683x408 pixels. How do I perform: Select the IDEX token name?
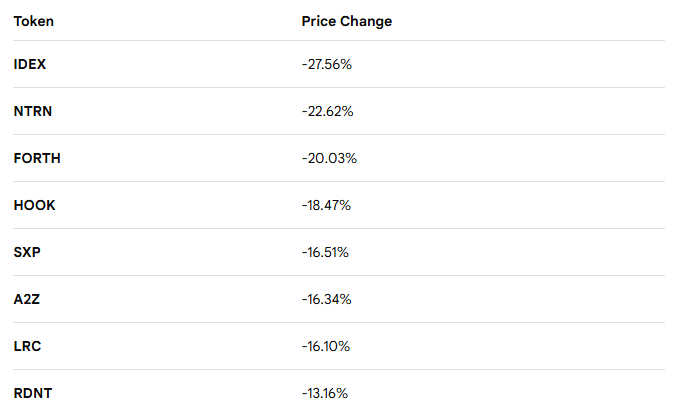click(x=30, y=64)
